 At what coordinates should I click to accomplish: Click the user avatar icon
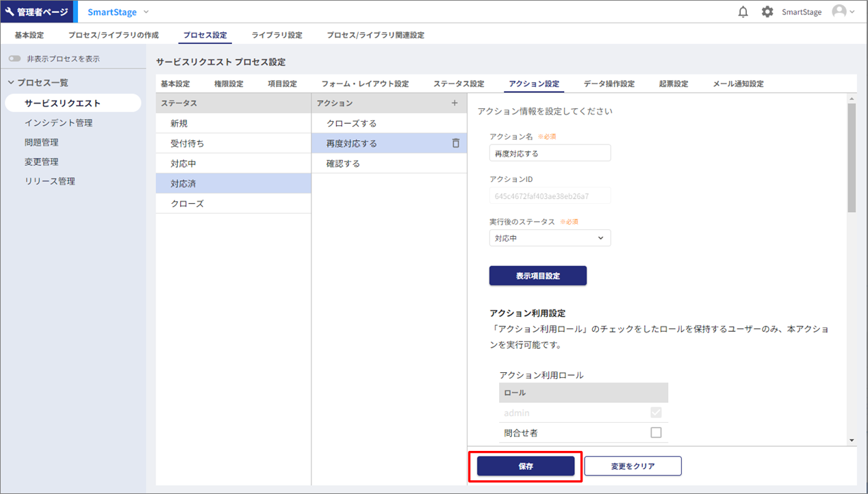click(x=839, y=12)
